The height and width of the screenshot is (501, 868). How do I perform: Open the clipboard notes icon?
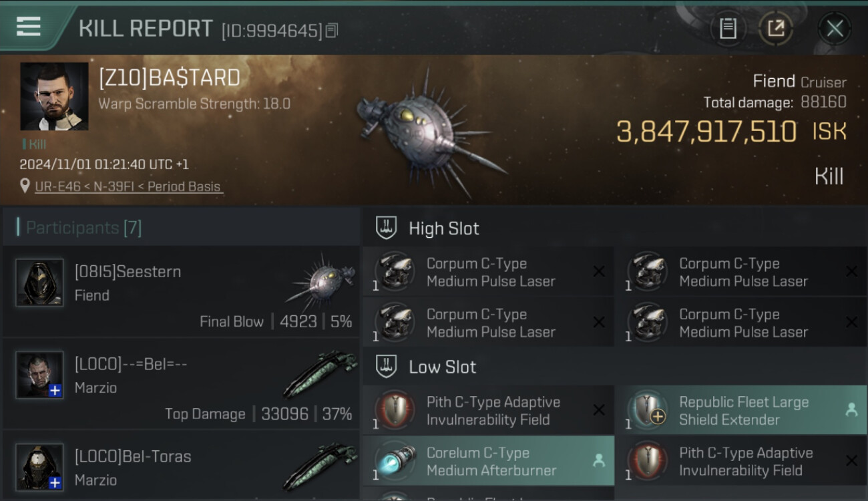click(728, 29)
